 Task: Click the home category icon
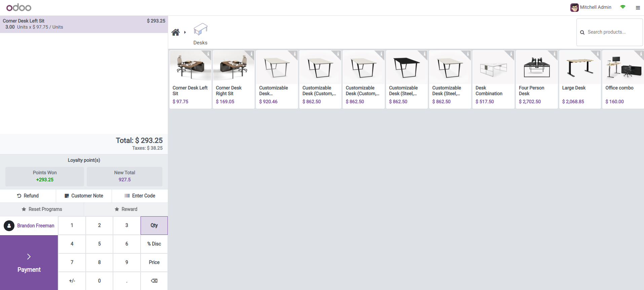[176, 32]
